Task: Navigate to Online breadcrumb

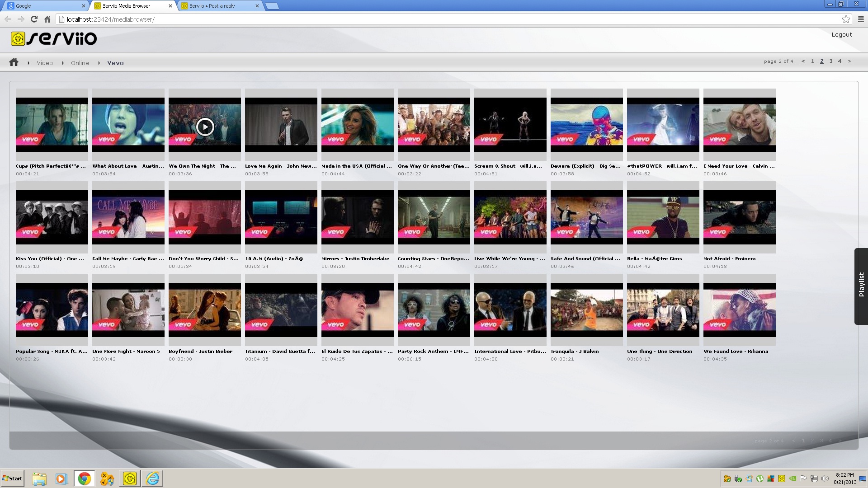Action: tap(80, 63)
